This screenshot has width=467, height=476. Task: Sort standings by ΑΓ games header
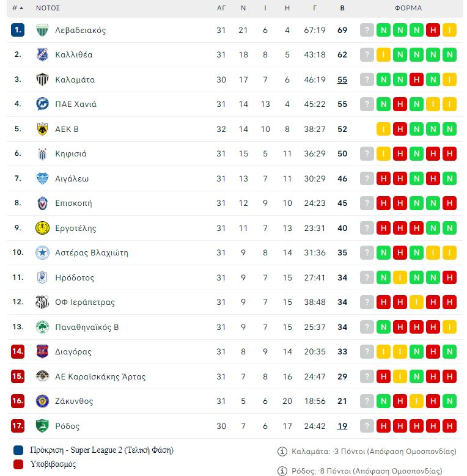[x=221, y=8]
